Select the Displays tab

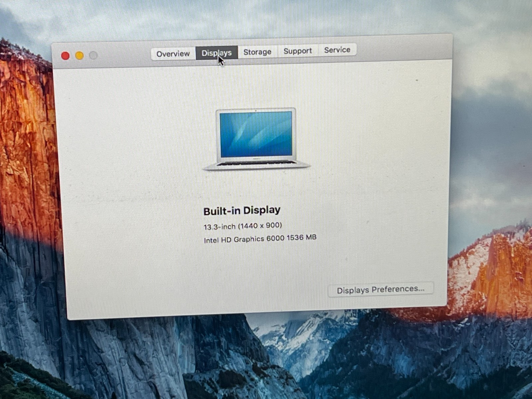(x=216, y=53)
